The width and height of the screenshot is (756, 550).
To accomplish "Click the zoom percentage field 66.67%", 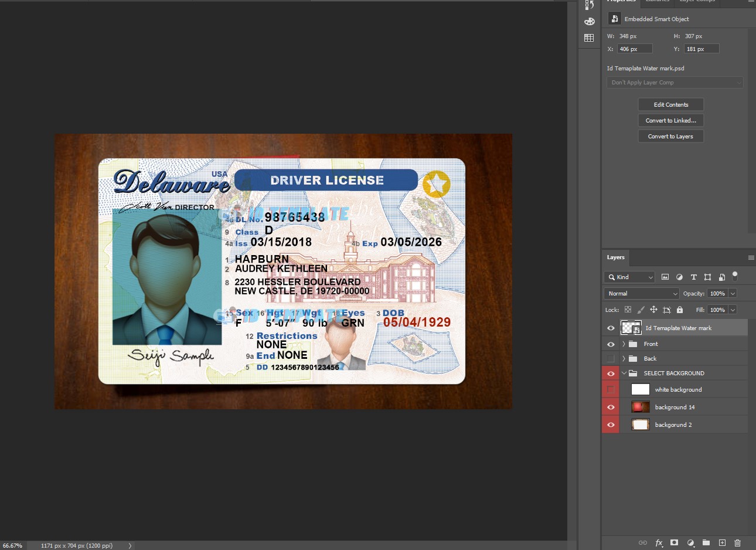I will (13, 545).
